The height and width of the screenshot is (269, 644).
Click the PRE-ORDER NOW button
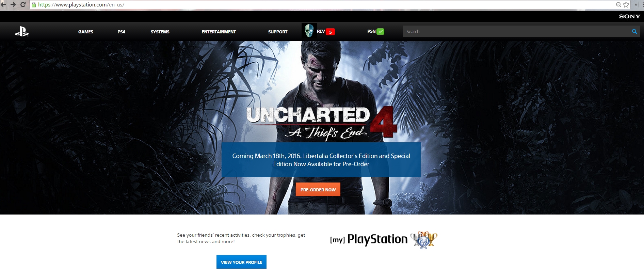[318, 190]
